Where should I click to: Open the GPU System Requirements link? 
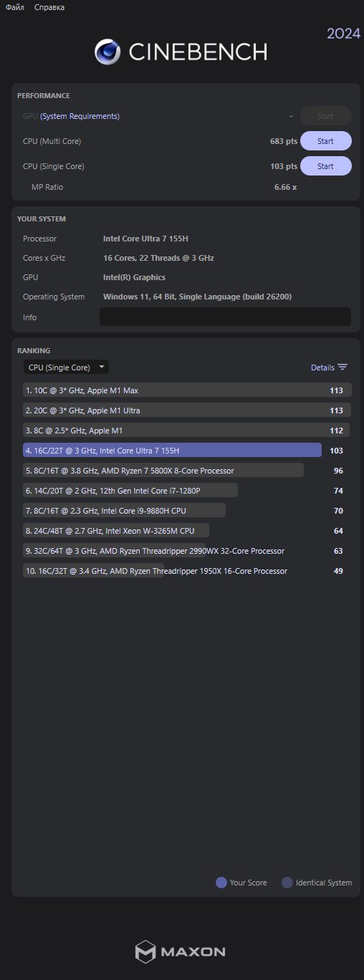coord(80,116)
